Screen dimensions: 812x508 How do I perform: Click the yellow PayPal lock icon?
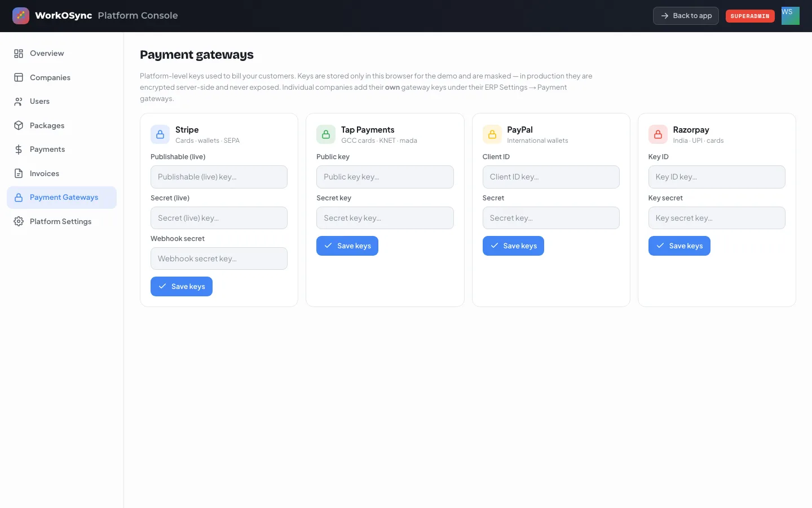(x=492, y=134)
